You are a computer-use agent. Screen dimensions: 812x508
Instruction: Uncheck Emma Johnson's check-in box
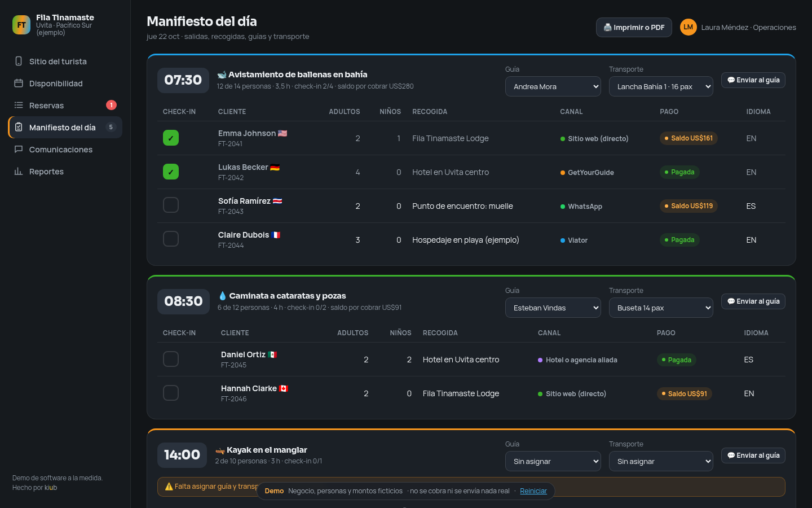point(171,138)
